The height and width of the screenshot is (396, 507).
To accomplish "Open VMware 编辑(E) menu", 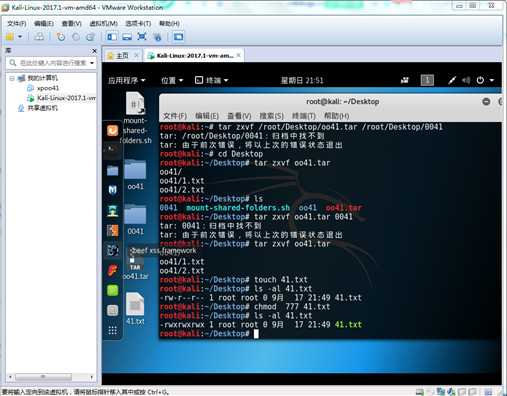I will [x=44, y=23].
